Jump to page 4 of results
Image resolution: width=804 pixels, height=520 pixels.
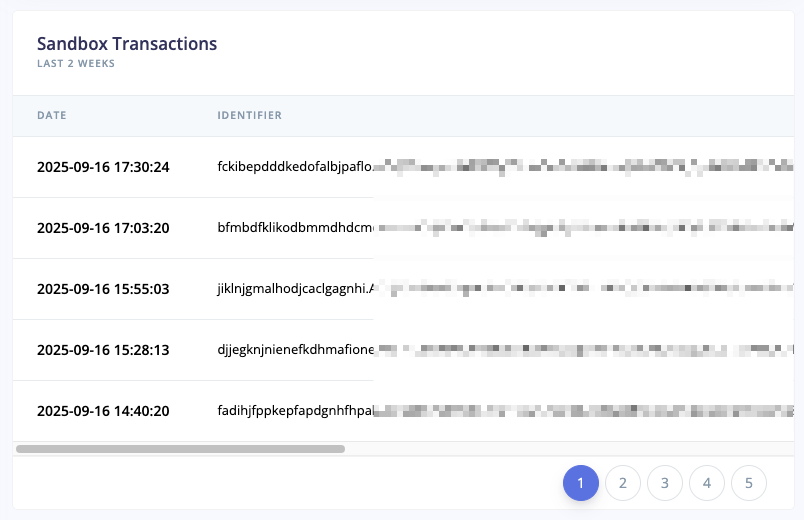point(706,484)
